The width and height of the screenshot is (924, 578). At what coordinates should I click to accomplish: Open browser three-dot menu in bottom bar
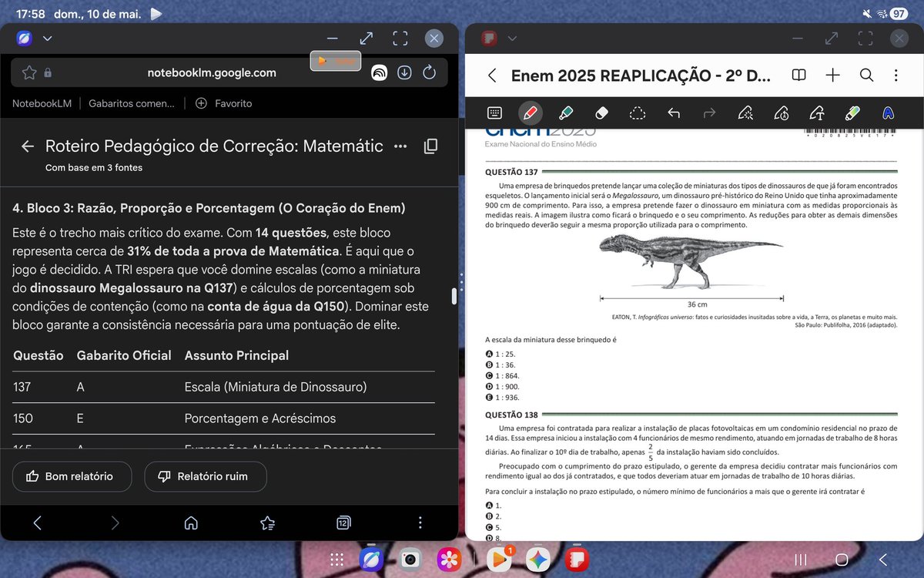(x=420, y=523)
